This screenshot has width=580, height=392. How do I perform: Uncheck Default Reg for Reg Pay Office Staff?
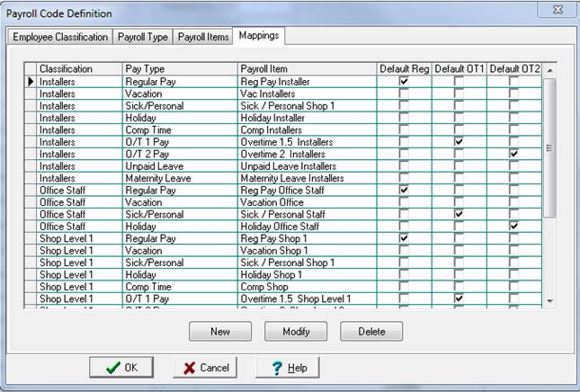click(404, 190)
